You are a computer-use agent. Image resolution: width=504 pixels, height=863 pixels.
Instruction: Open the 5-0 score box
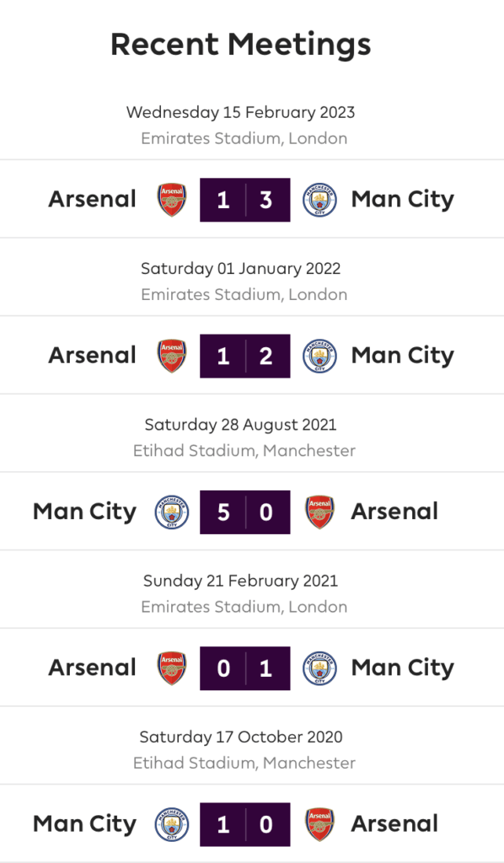tap(245, 512)
